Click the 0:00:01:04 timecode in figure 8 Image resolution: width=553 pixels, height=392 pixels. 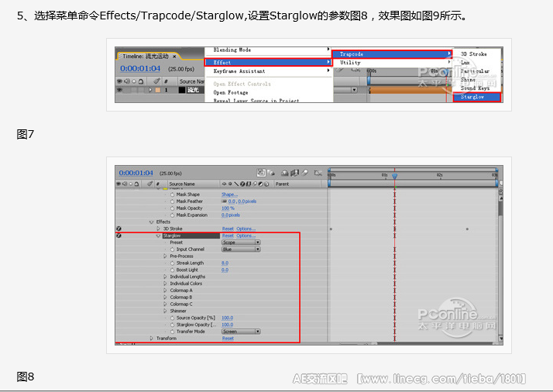point(136,173)
